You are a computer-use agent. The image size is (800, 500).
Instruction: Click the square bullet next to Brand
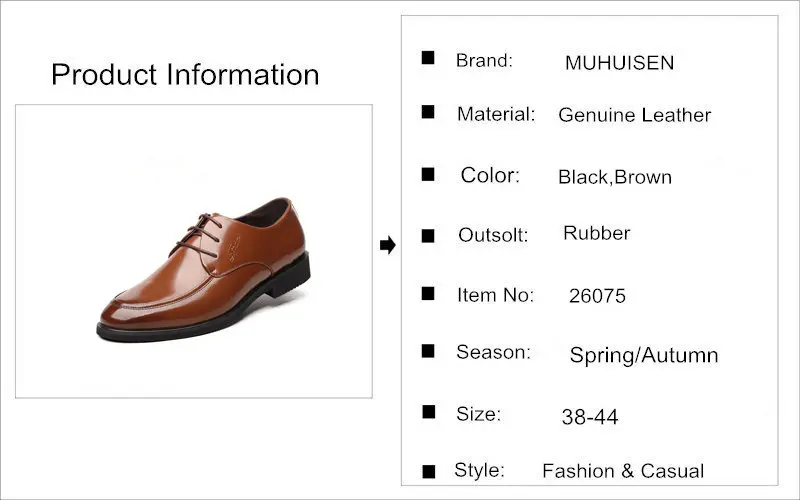coord(428,58)
